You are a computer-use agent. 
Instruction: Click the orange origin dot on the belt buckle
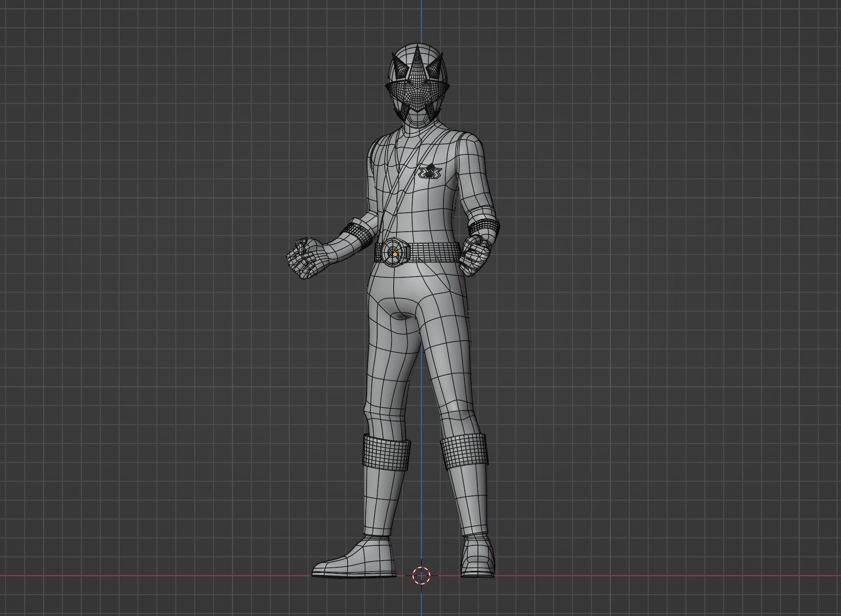(x=394, y=255)
